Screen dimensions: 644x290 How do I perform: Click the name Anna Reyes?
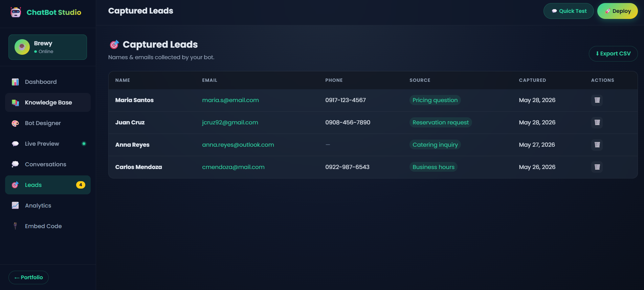click(132, 145)
